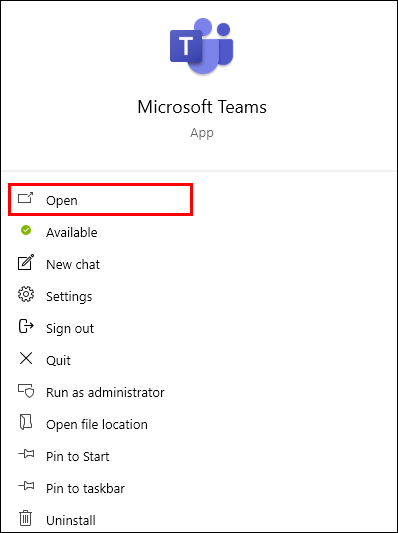Click the Uninstall trash can icon
The width and height of the screenshot is (398, 533).
click(25, 518)
